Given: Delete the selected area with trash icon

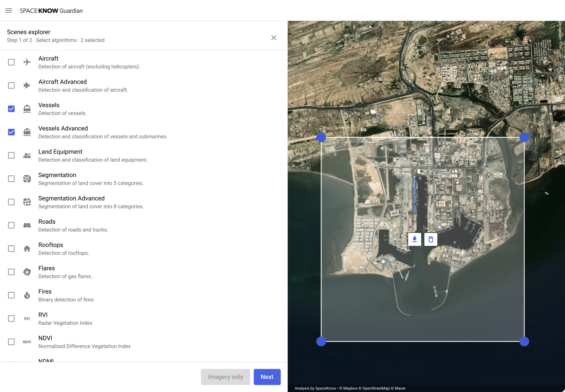Looking at the screenshot, I should tap(431, 239).
